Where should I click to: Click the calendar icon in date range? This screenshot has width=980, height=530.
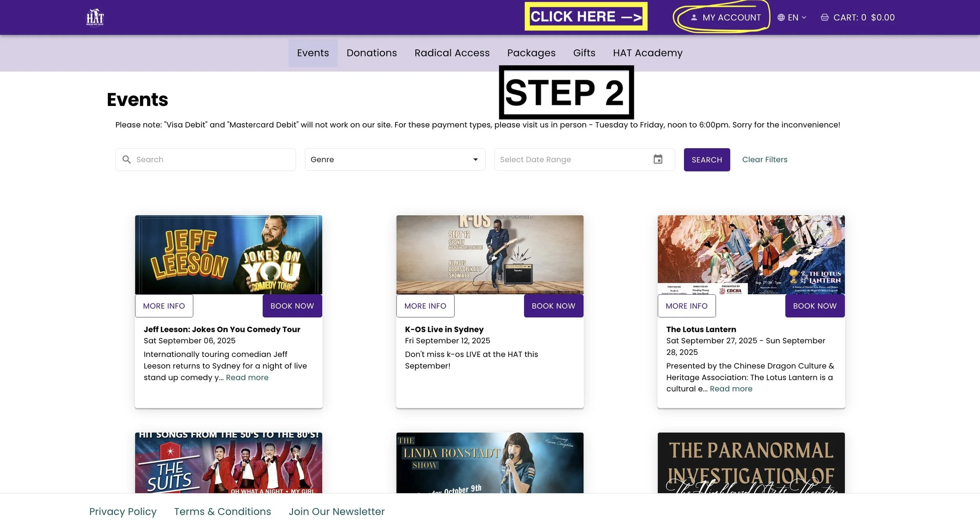pos(658,159)
